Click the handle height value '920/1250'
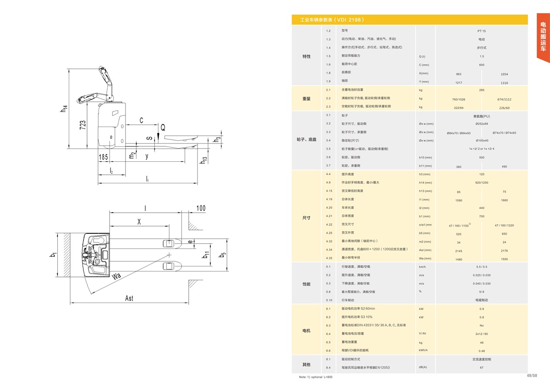 click(x=481, y=182)
